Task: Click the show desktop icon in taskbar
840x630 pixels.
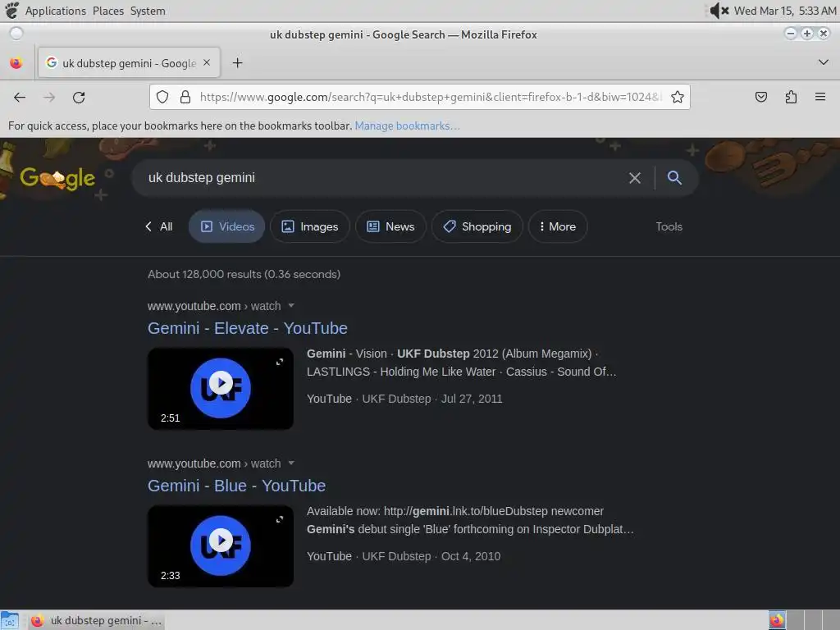Action: (x=10, y=620)
